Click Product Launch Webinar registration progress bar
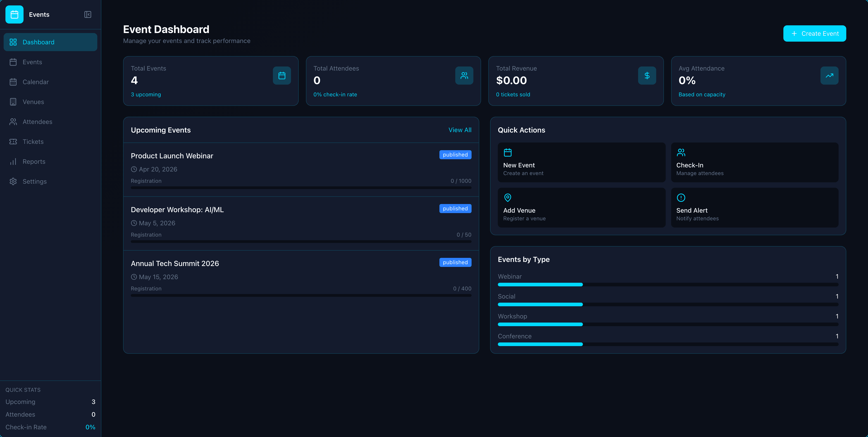This screenshot has height=437, width=868. pos(301,188)
